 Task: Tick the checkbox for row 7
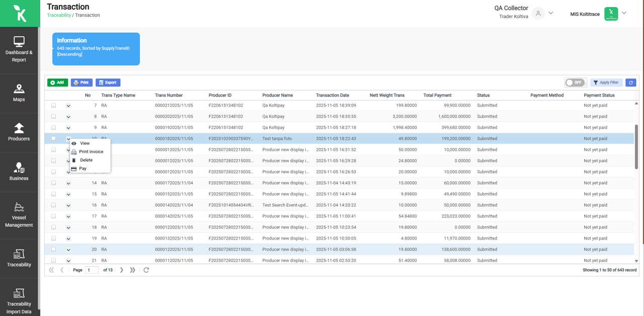(53, 105)
